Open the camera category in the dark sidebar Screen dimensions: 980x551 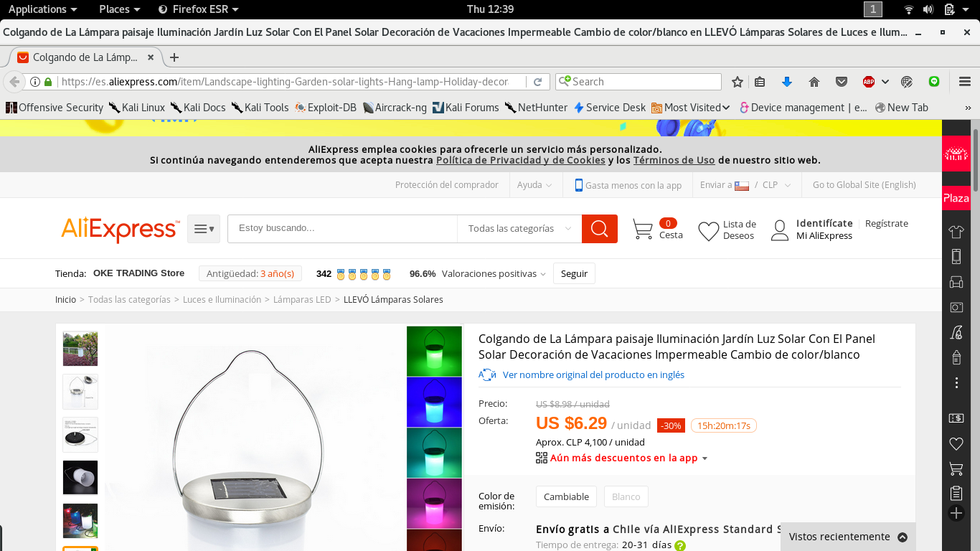(956, 307)
